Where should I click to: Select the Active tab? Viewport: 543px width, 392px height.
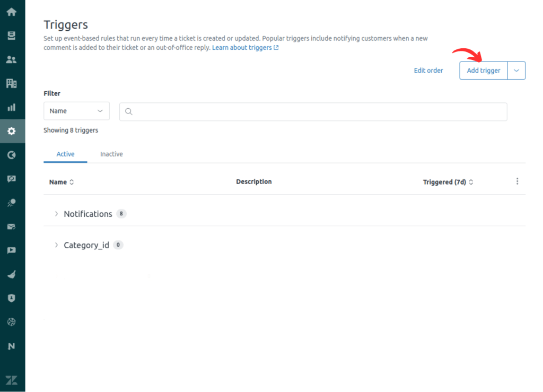65,154
